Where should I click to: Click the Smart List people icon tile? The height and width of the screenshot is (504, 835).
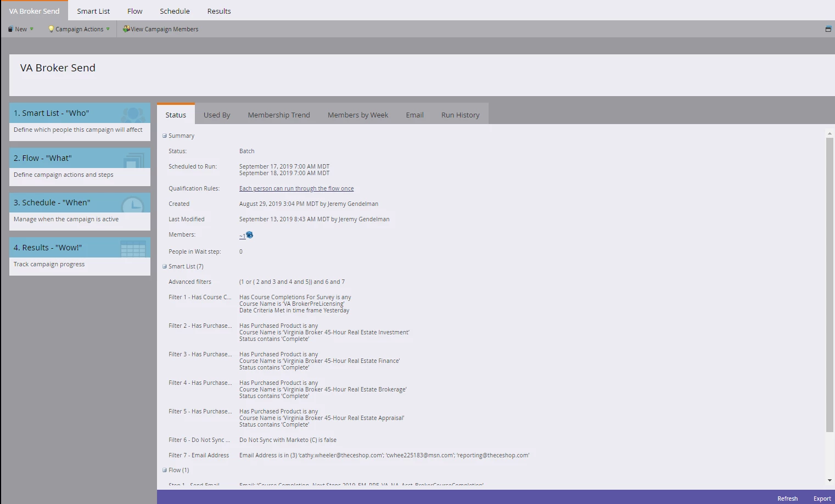(133, 113)
